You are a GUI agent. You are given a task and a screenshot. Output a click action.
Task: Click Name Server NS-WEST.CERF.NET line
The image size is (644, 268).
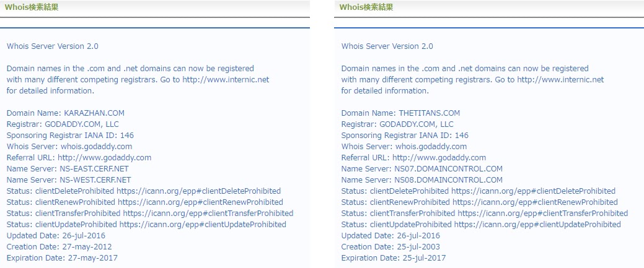click(x=69, y=179)
